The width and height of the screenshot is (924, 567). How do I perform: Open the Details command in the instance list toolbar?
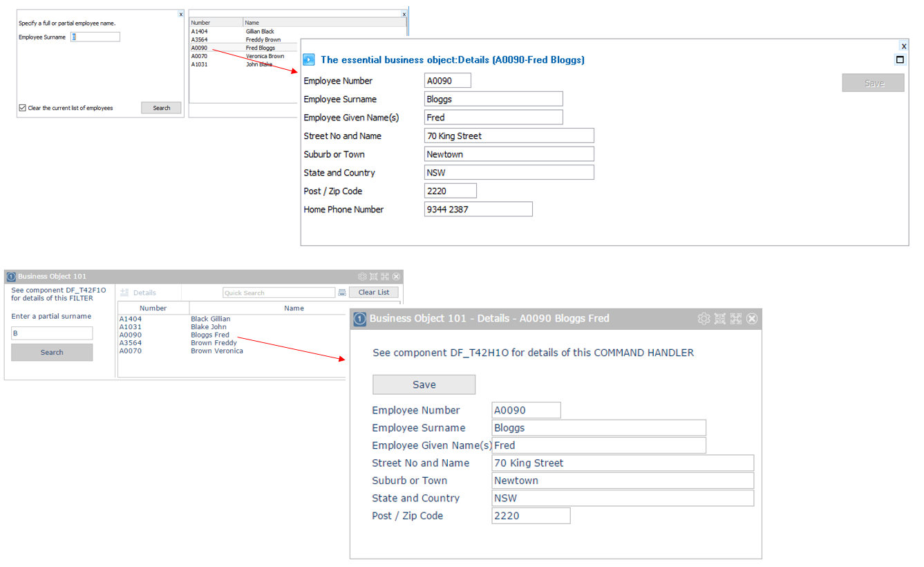[x=139, y=292]
